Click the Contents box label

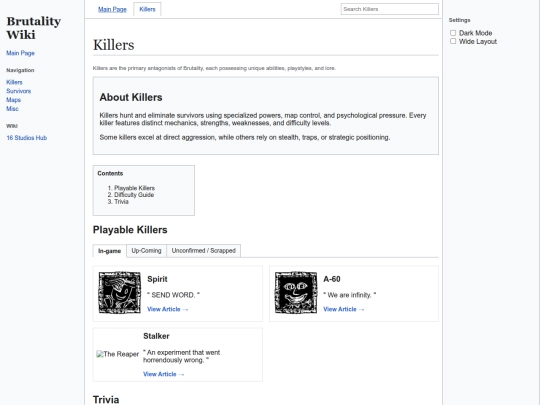pos(110,173)
